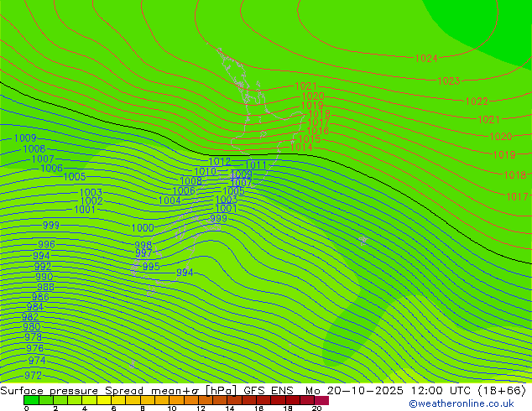Click the bright green first legend swatch
Image resolution: width=532 pixels, height=411 pixels.
tap(31, 400)
